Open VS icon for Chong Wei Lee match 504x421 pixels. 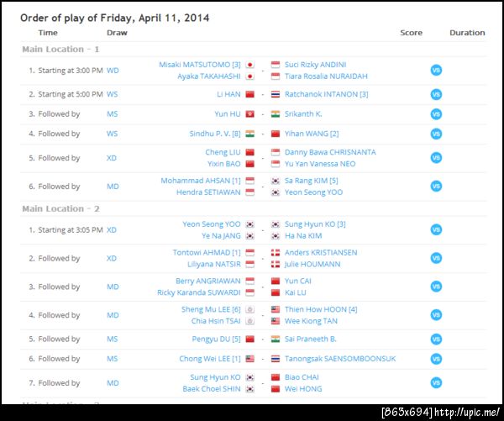435,359
